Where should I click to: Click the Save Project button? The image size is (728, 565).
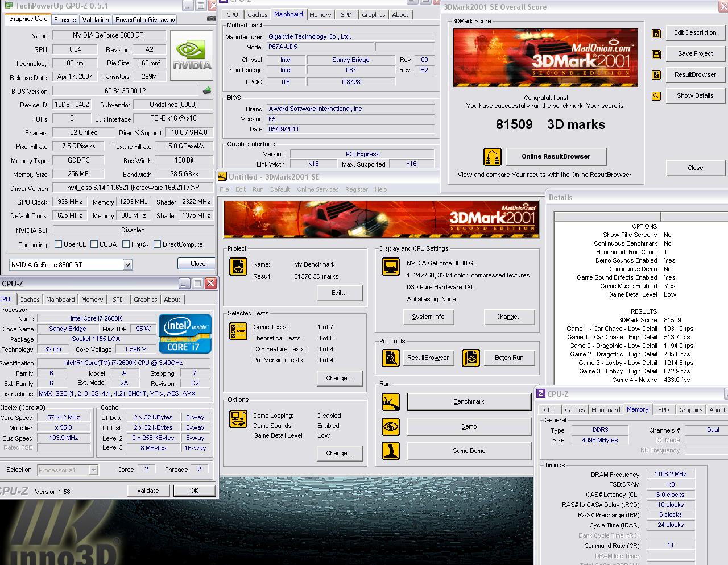695,53
